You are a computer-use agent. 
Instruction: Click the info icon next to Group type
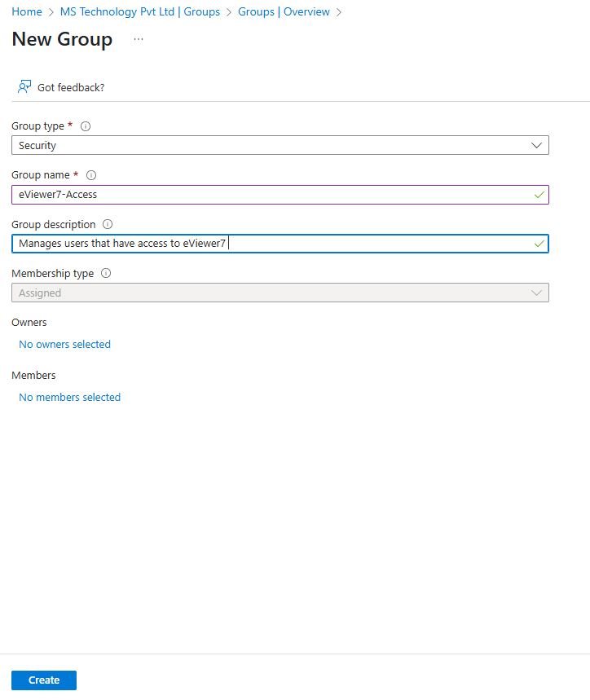(x=86, y=125)
